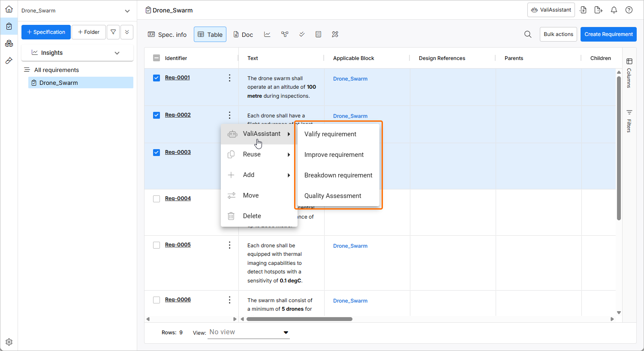The width and height of the screenshot is (644, 351).
Task: Click the filter funnel icon
Action: tap(113, 32)
